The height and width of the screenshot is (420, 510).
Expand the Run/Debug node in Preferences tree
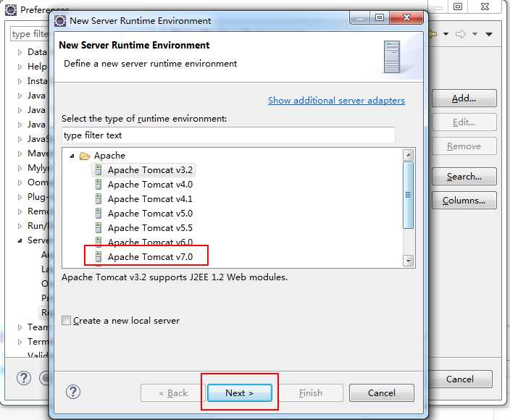(20, 226)
